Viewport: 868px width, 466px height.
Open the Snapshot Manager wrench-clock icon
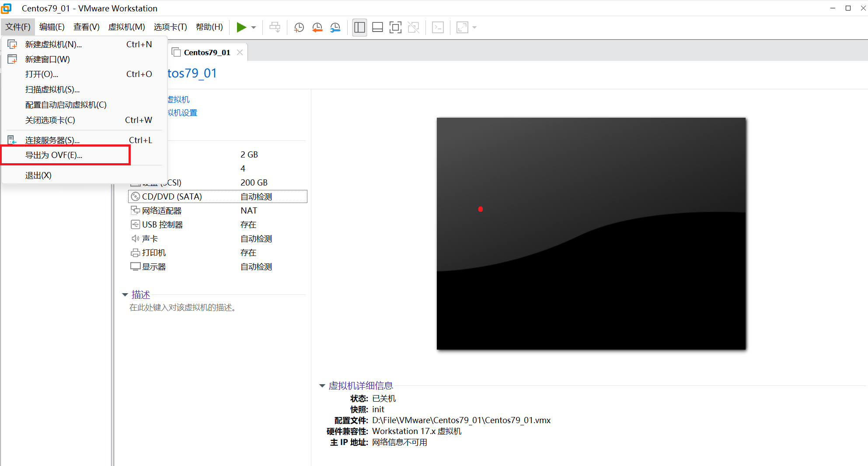335,27
